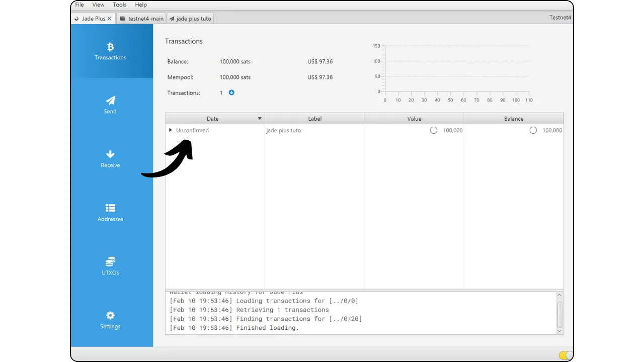Image resolution: width=644 pixels, height=362 pixels.
Task: Select the jade plus tuto label cell
Action: coord(284,130)
